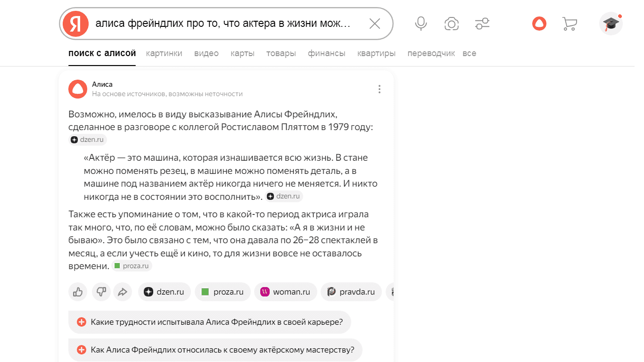Like Alice's answer with thumbs up
Viewport: 644px width, 362px height.
click(78, 292)
